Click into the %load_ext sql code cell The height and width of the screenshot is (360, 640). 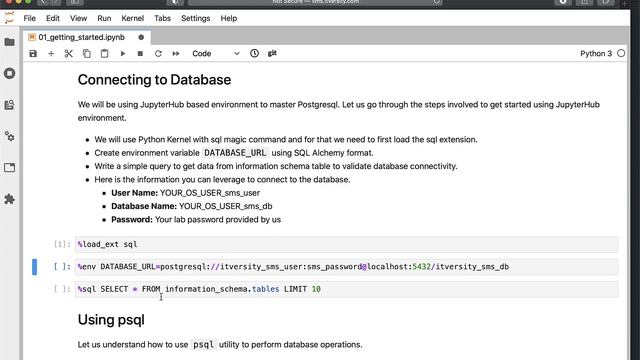coord(346,244)
